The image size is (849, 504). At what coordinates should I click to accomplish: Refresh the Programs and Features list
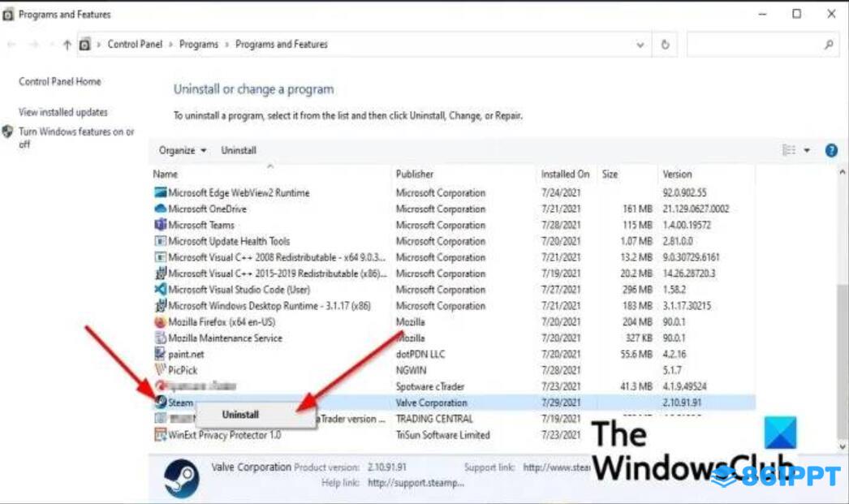pyautogui.click(x=665, y=45)
